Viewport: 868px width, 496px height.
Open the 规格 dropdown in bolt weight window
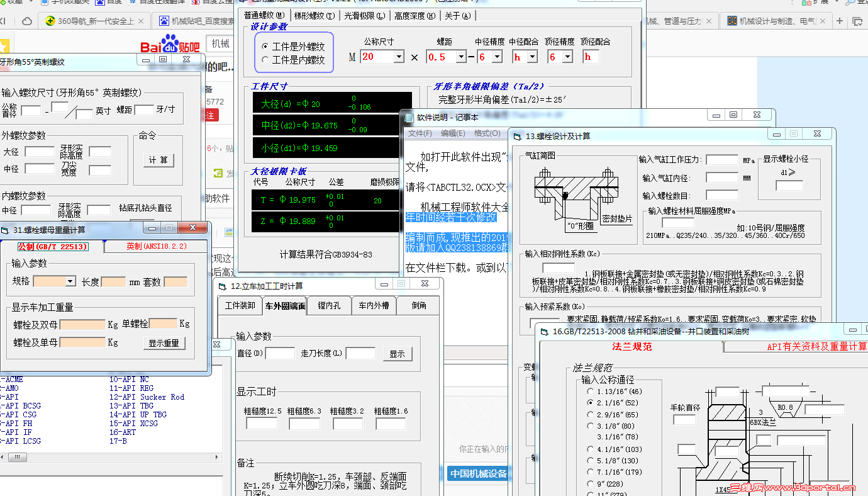click(x=70, y=281)
